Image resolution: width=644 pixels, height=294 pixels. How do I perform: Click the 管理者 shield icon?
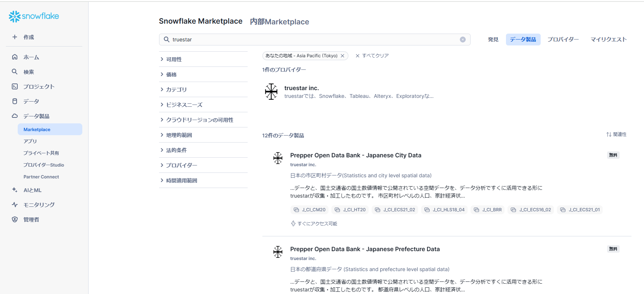pyautogui.click(x=15, y=219)
